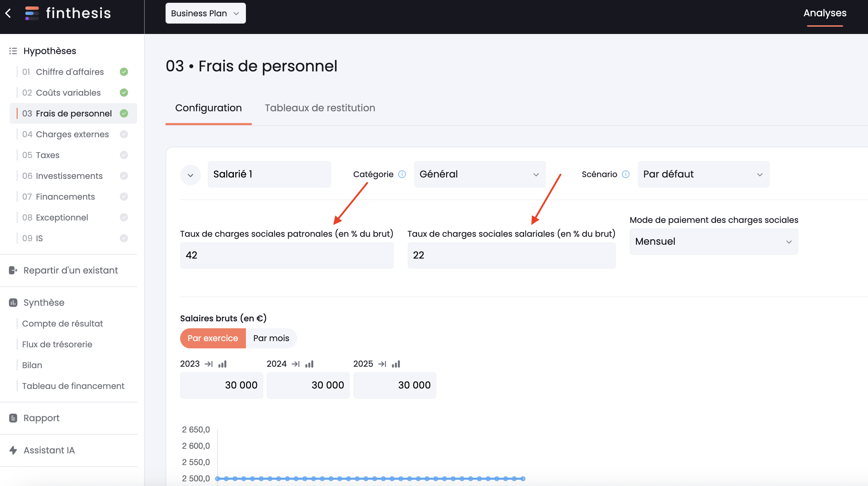Screen dimensions: 868x486
Task: Open the Catégorie Général dropdown
Action: [477, 174]
